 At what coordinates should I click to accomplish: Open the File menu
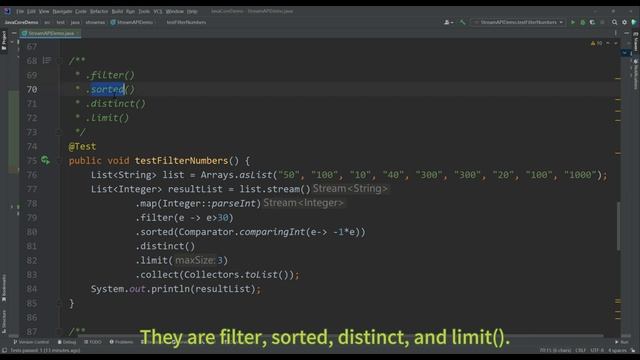(x=20, y=11)
